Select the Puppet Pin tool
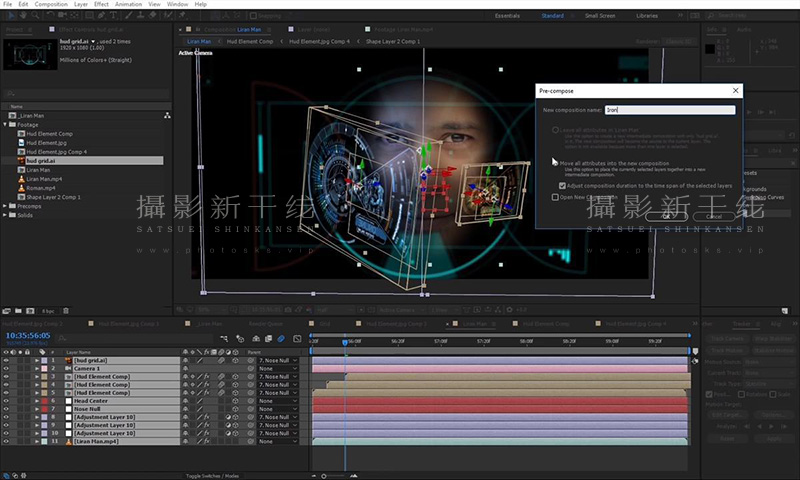 (182, 15)
